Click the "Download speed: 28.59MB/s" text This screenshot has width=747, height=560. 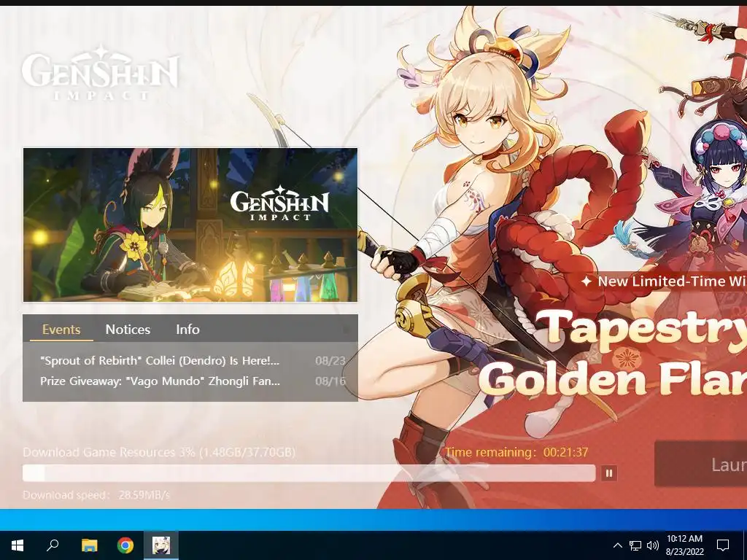point(96,495)
